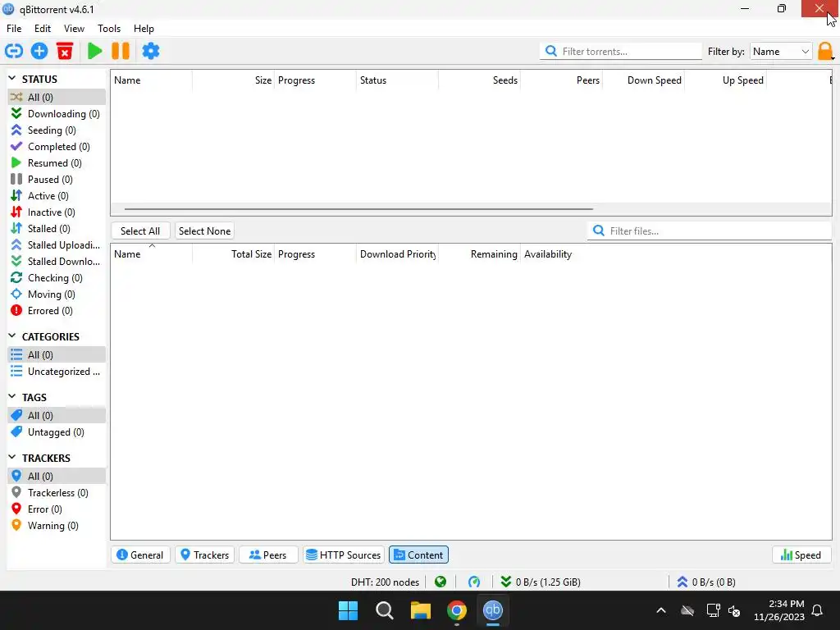Click the Add Torrent File plus icon
The width and height of the screenshot is (840, 630).
39,51
